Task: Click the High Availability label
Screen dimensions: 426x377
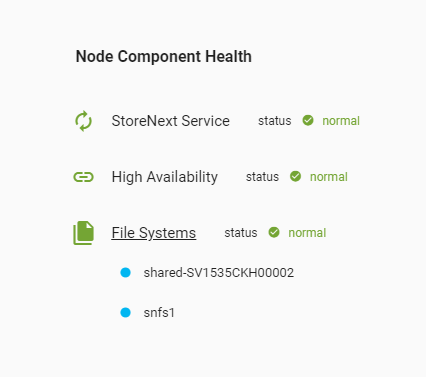Action: (165, 177)
